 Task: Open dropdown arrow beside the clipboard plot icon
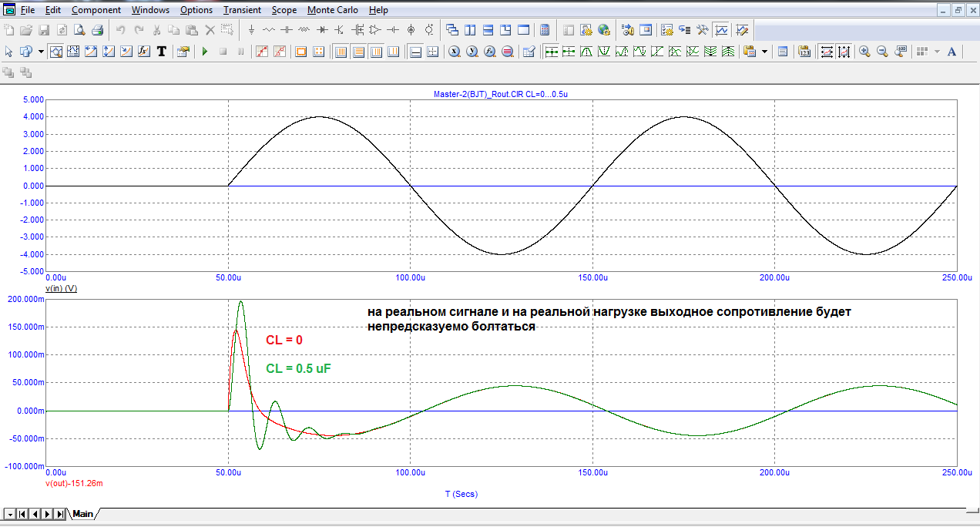point(764,52)
